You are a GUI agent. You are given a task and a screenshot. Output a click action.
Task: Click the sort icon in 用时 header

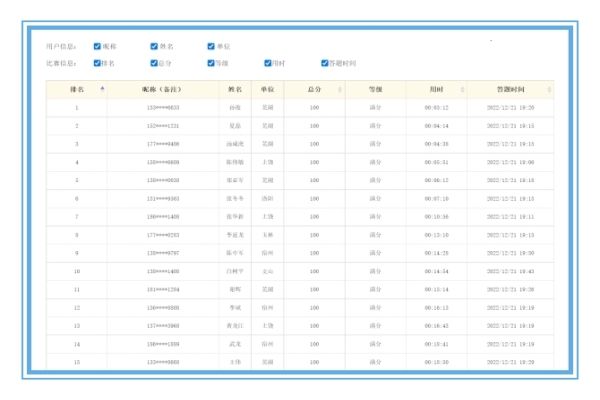pyautogui.click(x=461, y=90)
